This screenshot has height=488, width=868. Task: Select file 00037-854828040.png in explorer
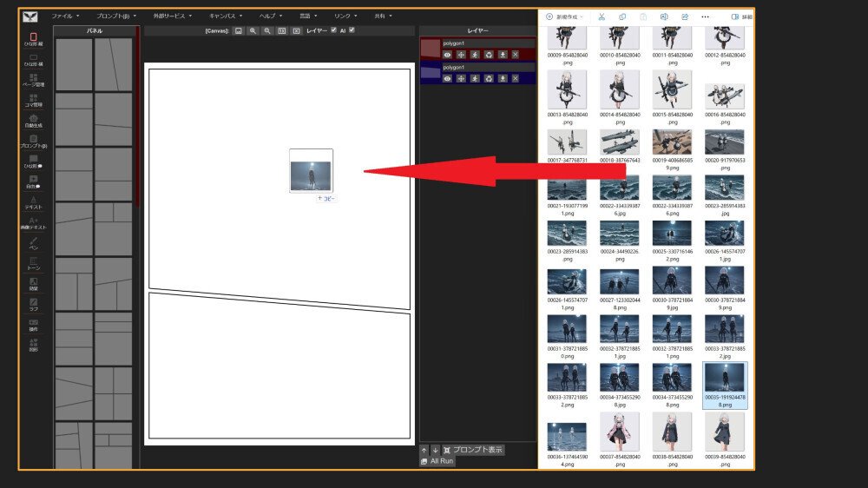click(620, 440)
